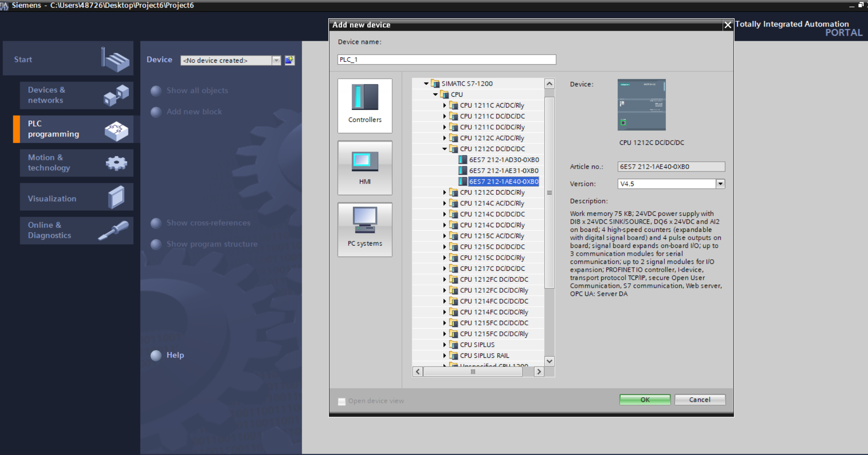Click the CPU 1212C DC/DC/DC device image
The width and height of the screenshot is (868, 455).
(x=641, y=105)
